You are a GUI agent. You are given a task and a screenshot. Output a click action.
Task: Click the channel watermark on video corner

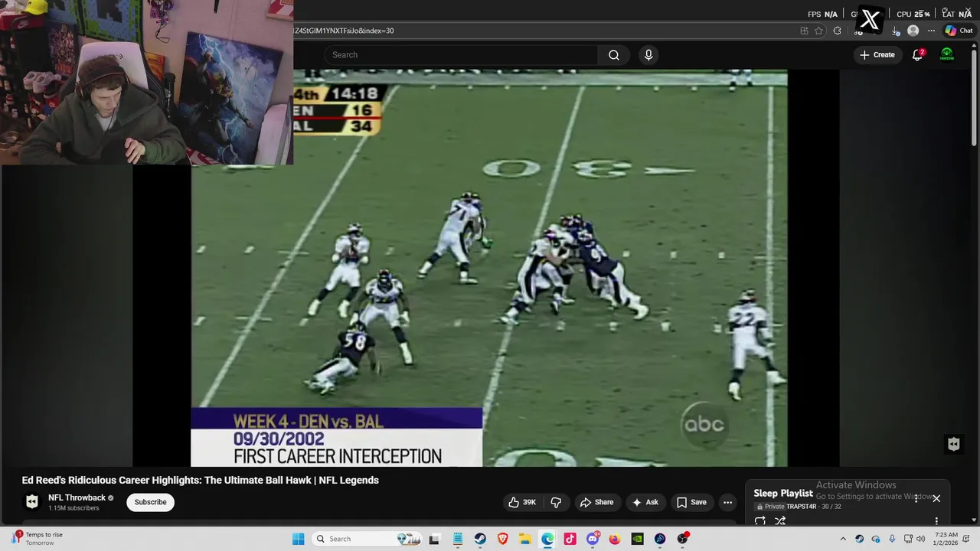click(x=953, y=444)
